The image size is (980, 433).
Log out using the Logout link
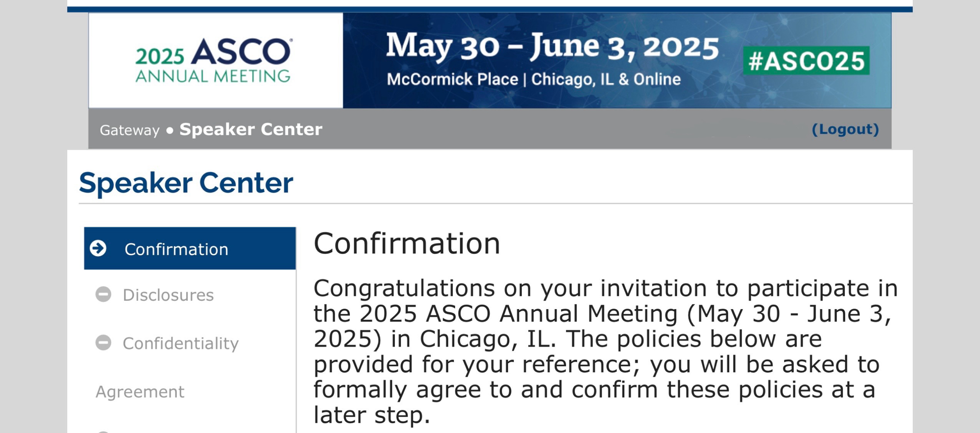coord(845,129)
